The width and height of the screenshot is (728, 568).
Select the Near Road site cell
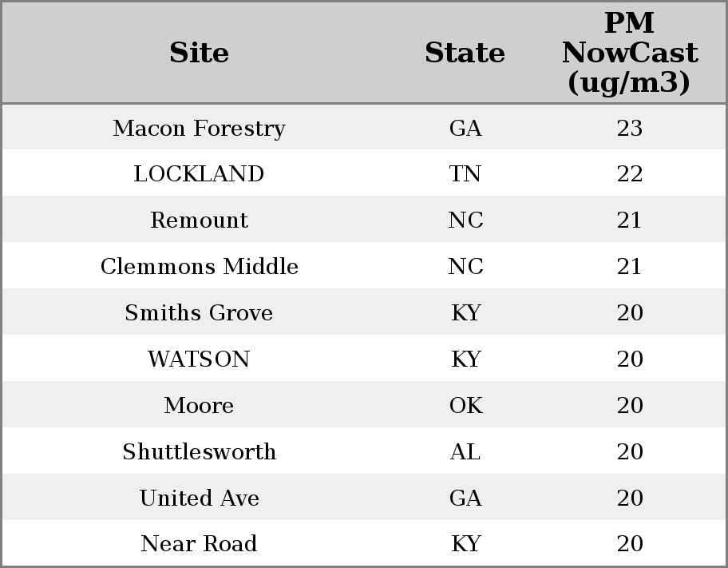[x=200, y=543]
